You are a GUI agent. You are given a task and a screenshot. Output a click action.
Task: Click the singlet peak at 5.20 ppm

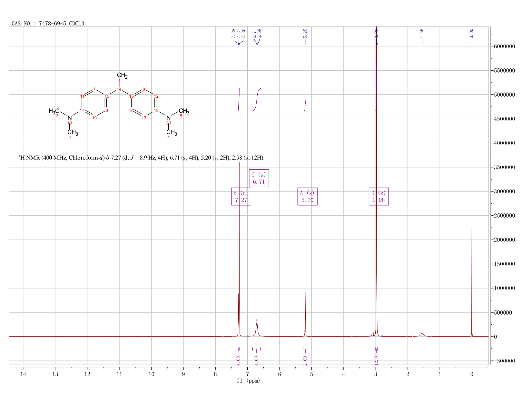click(305, 316)
